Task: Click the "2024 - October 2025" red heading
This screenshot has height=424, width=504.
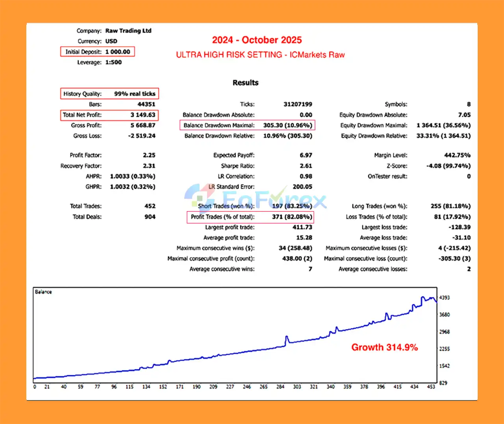Action: 257,40
